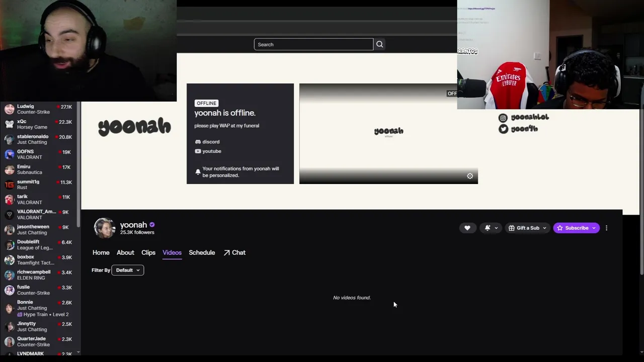Select the Videos tab
644x362 pixels.
coord(172,252)
